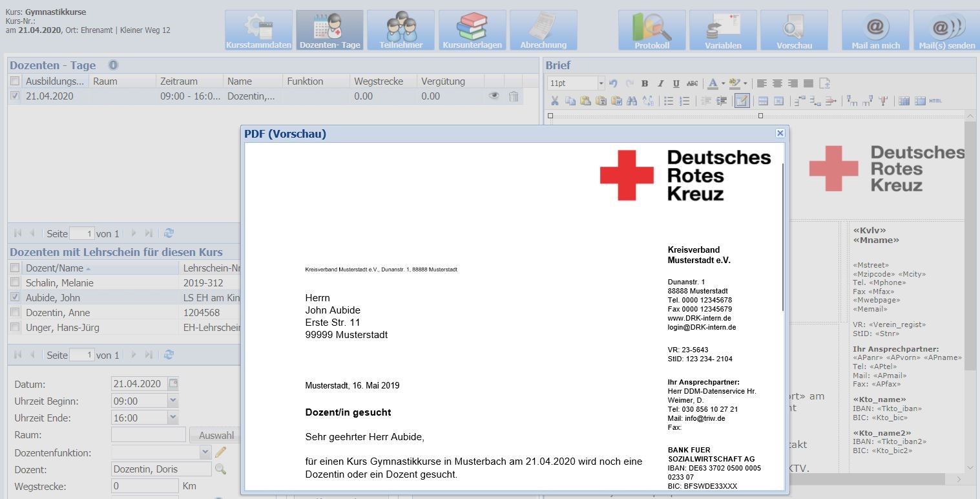Image resolution: width=980 pixels, height=499 pixels.
Task: Toggle checkbox for 21.04.2020 row
Action: pyautogui.click(x=15, y=96)
